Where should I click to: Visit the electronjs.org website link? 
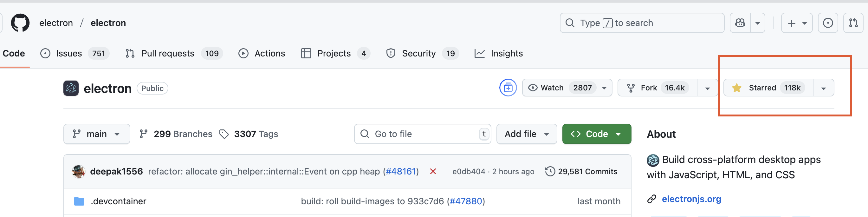691,199
